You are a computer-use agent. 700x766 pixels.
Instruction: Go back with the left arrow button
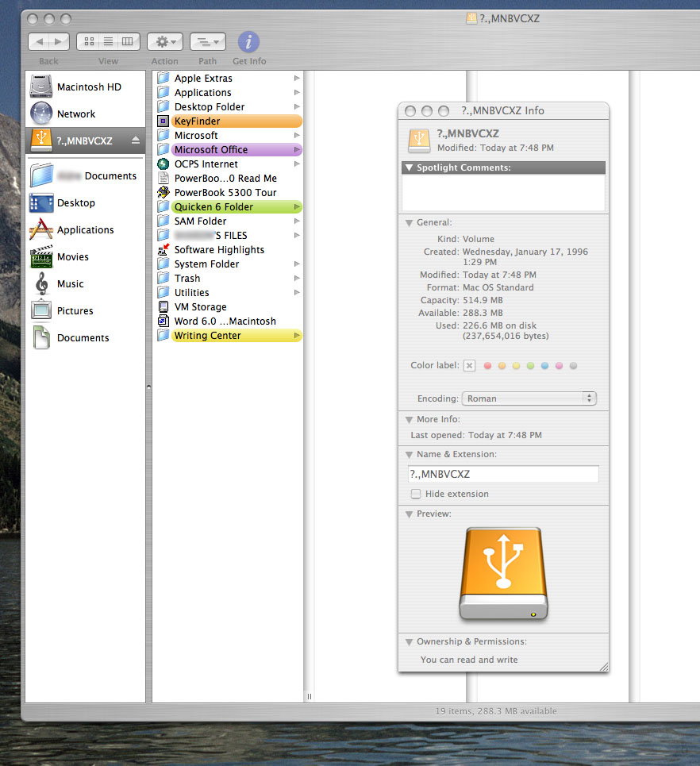[x=39, y=42]
